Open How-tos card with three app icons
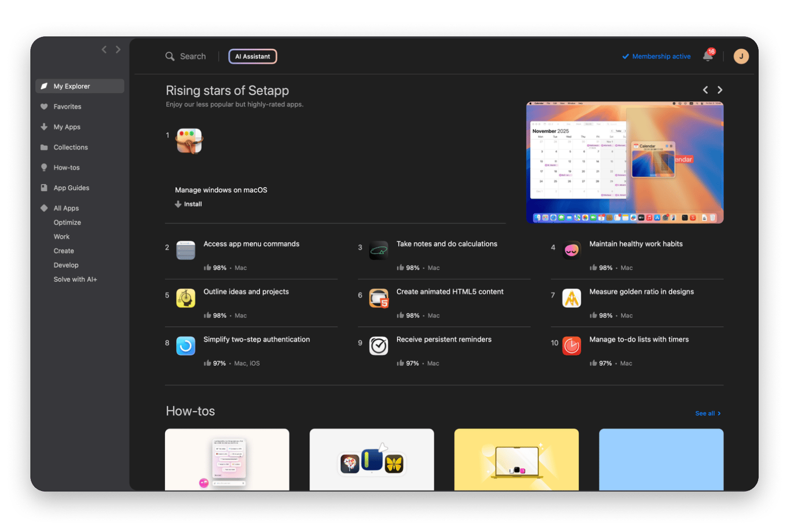 pos(372,460)
